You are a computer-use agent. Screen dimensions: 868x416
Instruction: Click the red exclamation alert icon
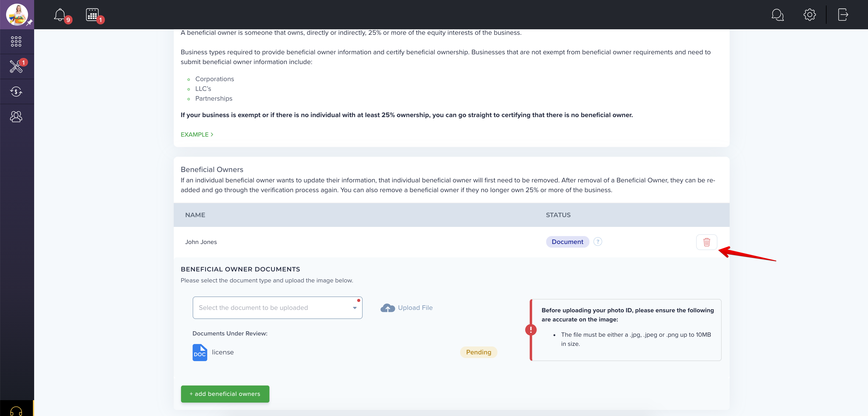[x=531, y=329]
